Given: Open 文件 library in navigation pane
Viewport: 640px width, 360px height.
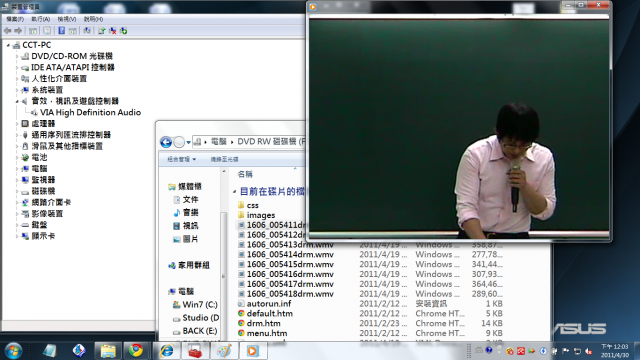Looking at the screenshot, I should 190,200.
